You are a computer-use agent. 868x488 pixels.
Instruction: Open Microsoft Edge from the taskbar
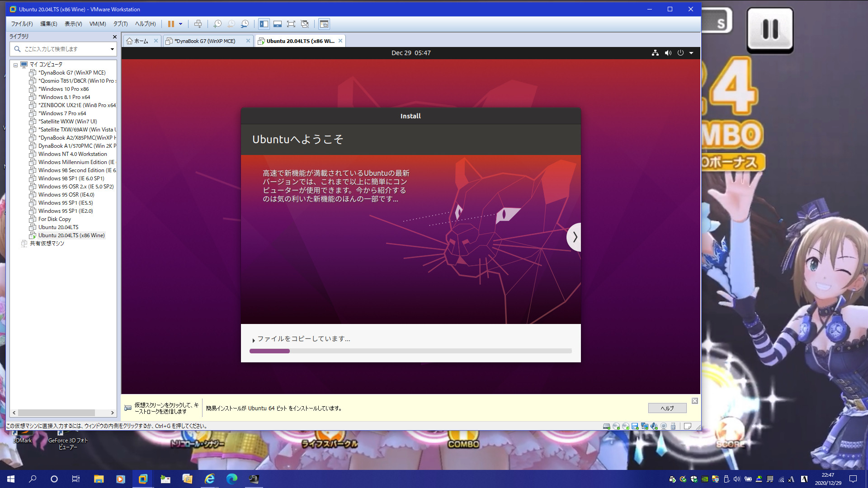pos(231,479)
